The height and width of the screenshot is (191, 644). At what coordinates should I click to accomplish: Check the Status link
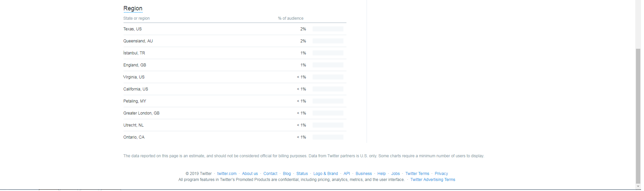tap(302, 174)
